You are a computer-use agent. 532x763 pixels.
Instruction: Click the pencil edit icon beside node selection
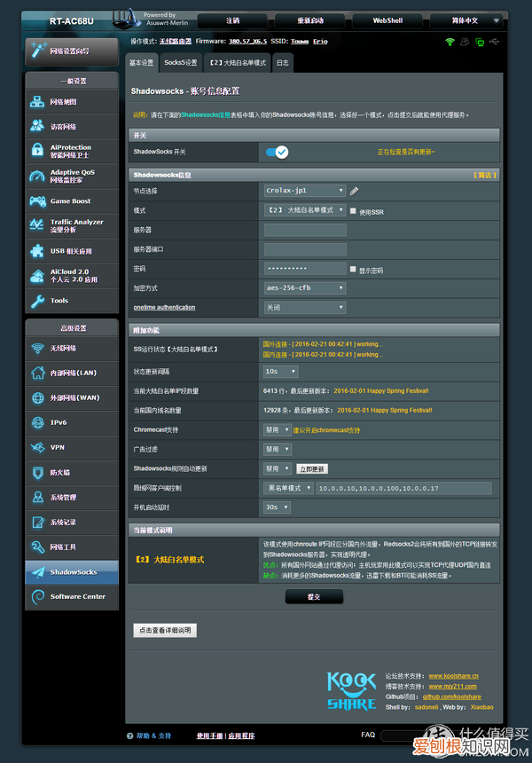tap(354, 191)
